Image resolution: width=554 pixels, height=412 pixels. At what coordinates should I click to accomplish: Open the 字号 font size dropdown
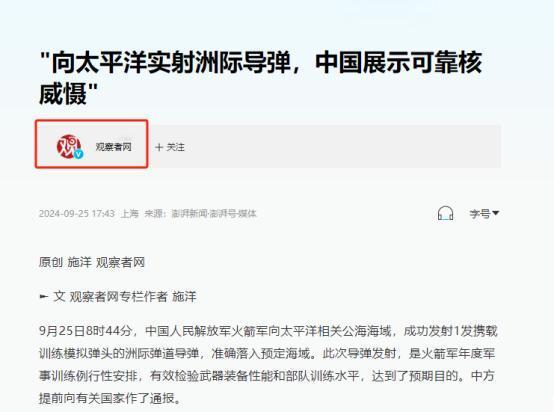(x=484, y=213)
